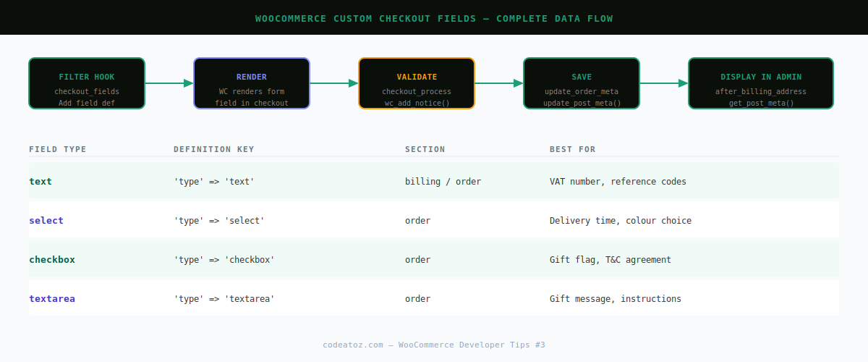The height and width of the screenshot is (362, 868).
Task: Click the definition "'type' => 'textarea'"
Action: [224, 298]
